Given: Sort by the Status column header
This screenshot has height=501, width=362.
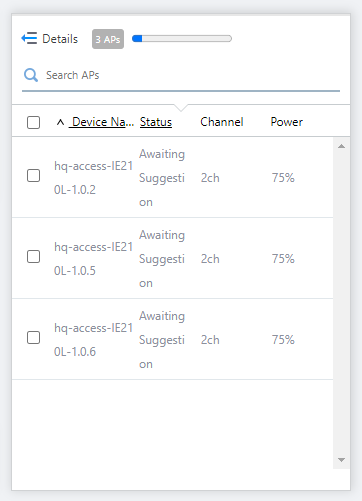Looking at the screenshot, I should click(x=156, y=122).
